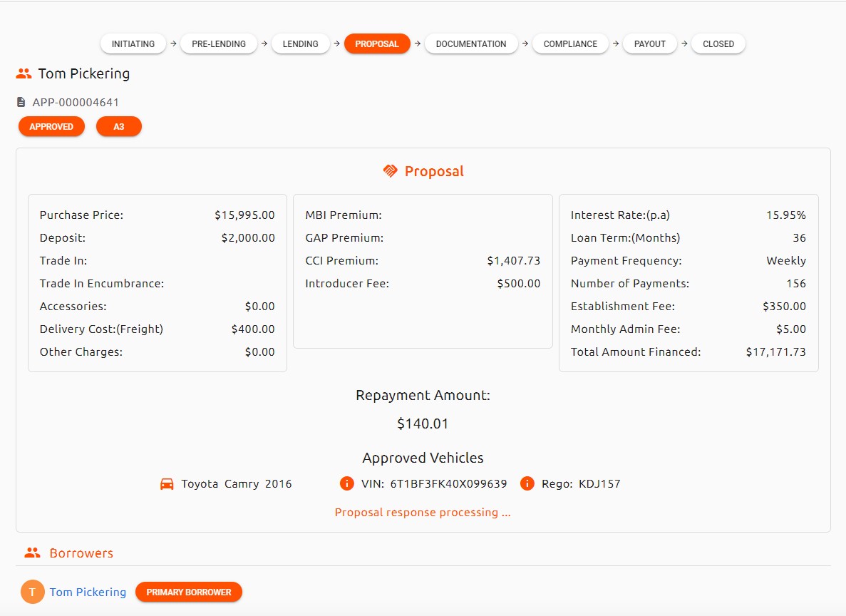Viewport: 846px width, 616px height.
Task: Click the A3 grade badge
Action: tap(118, 126)
